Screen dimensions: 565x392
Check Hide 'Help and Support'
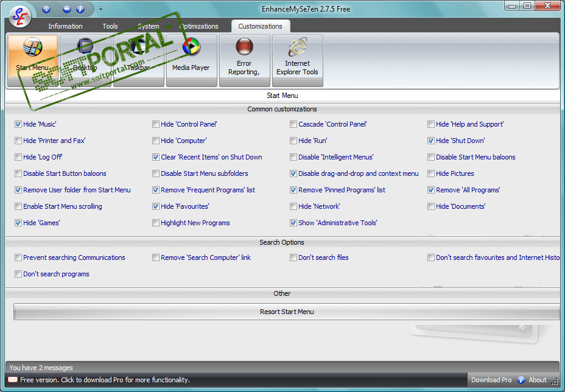(x=431, y=124)
